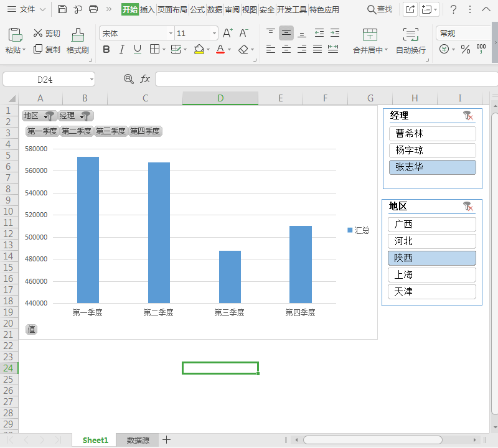Select 杨字琼 in the 经理 slicer

point(432,151)
